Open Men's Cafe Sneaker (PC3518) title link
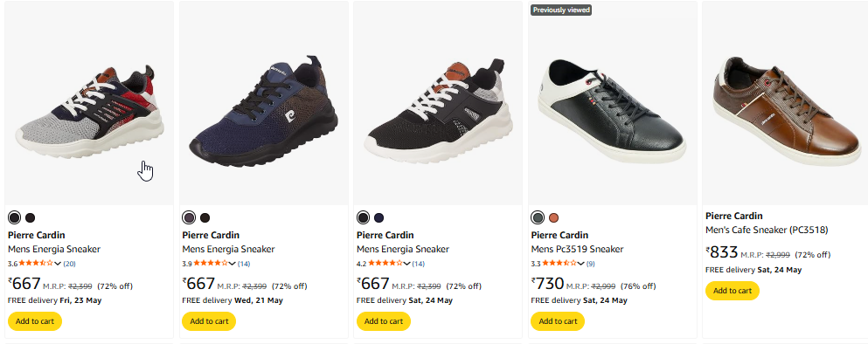Image resolution: width=868 pixels, height=344 pixels. (x=767, y=230)
